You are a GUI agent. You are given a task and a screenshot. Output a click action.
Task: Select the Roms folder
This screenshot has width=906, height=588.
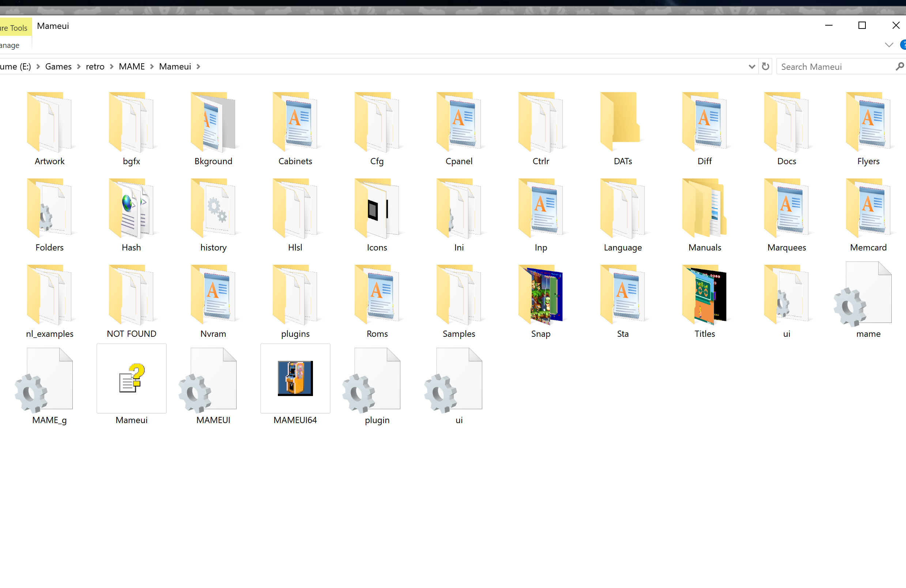377,302
